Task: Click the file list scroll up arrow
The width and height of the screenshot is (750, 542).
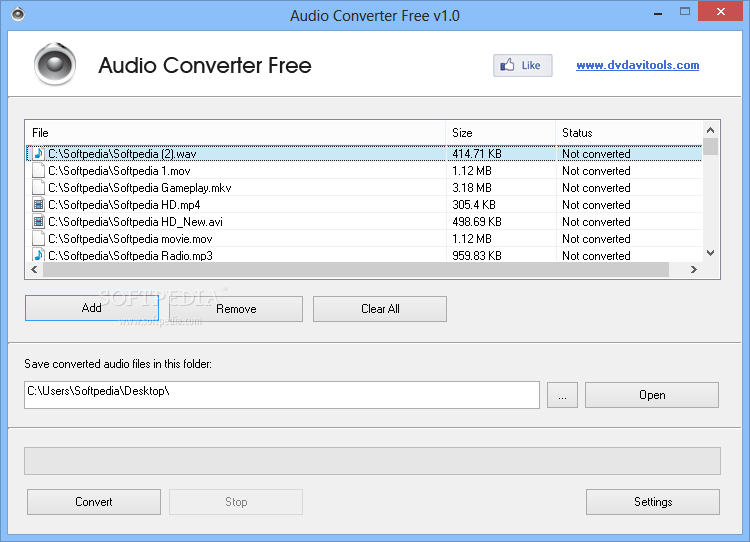Action: click(711, 130)
